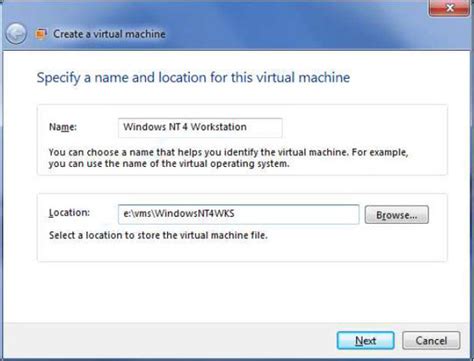Close the Create a virtual machine dialog
Screen dimensions: 474x361
point(449,8)
